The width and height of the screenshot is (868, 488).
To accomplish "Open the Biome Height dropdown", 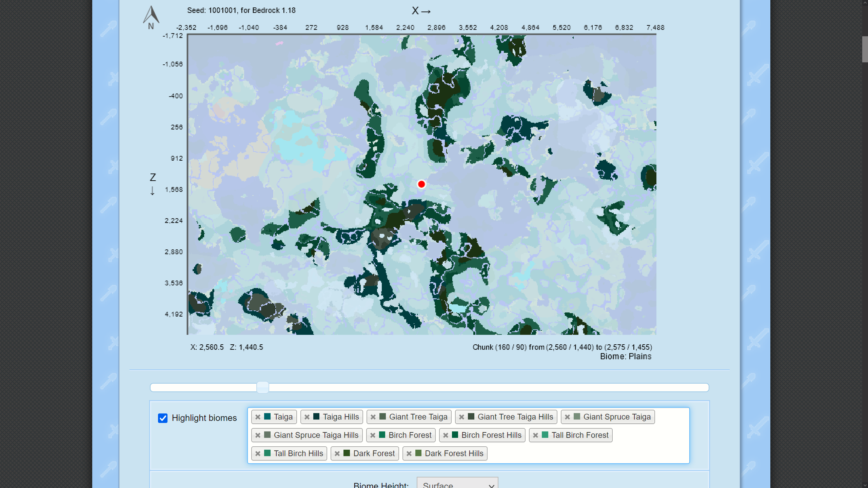I will [457, 484].
